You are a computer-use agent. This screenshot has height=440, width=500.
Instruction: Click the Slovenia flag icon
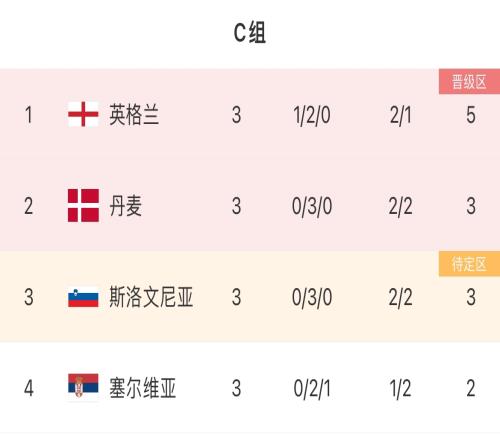pos(83,297)
